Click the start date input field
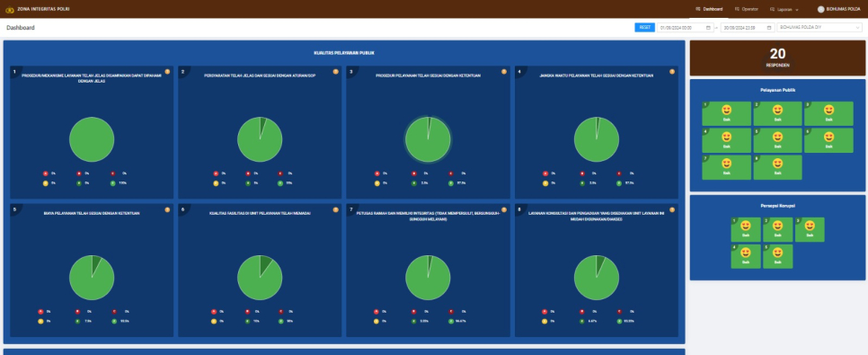Viewport: 868px width, 355px height. point(685,28)
